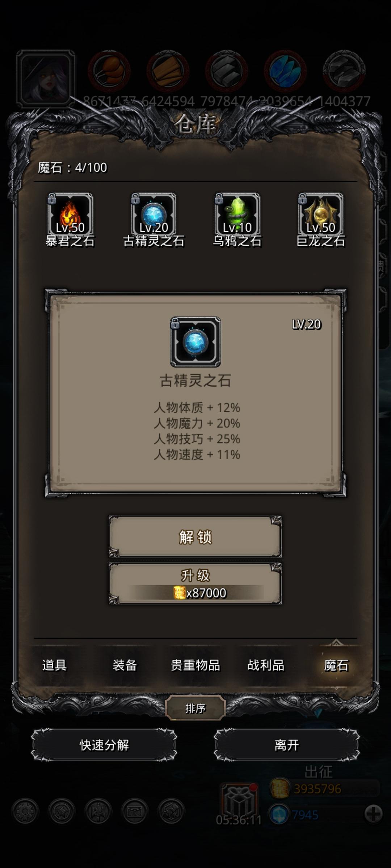Open the 排序 sort options
391x868 pixels.
click(x=195, y=708)
